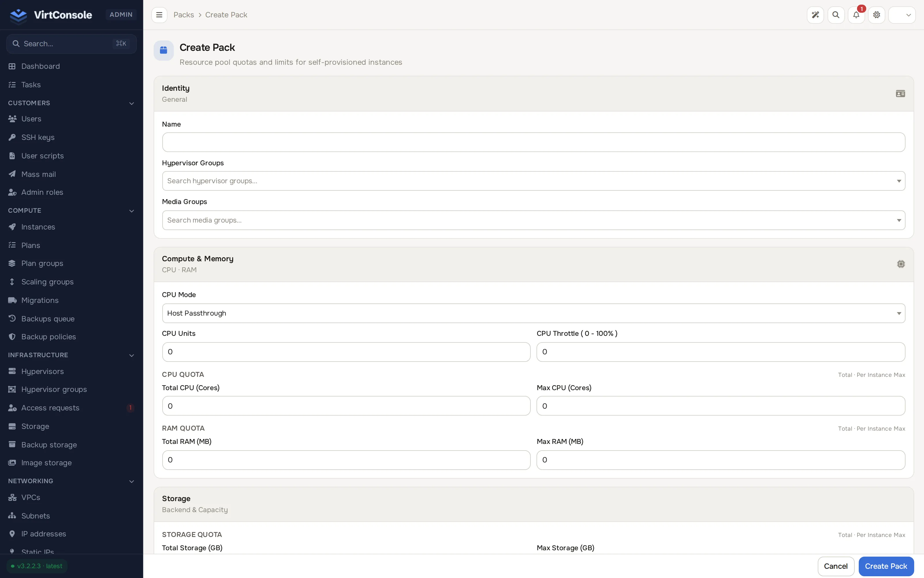Click the sidebar Search box

(71, 44)
